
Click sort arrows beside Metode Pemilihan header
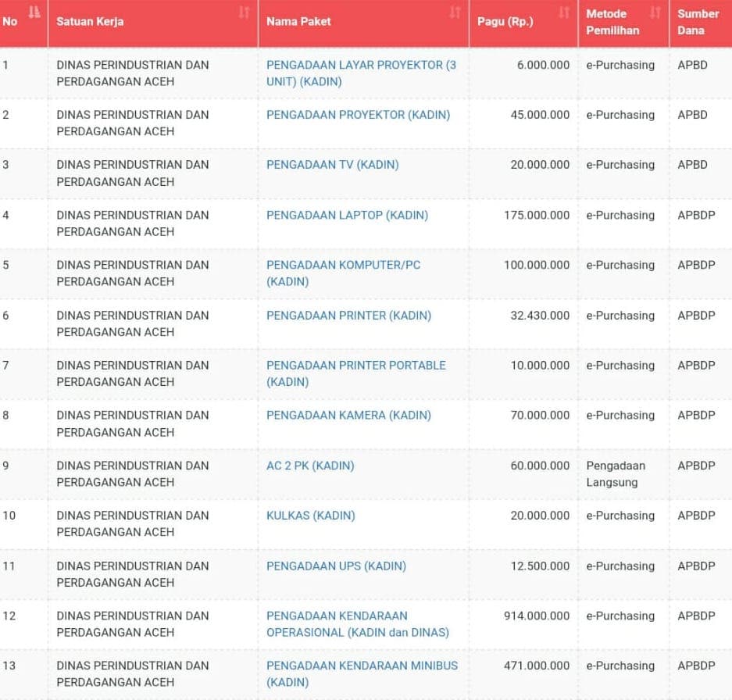click(x=655, y=12)
